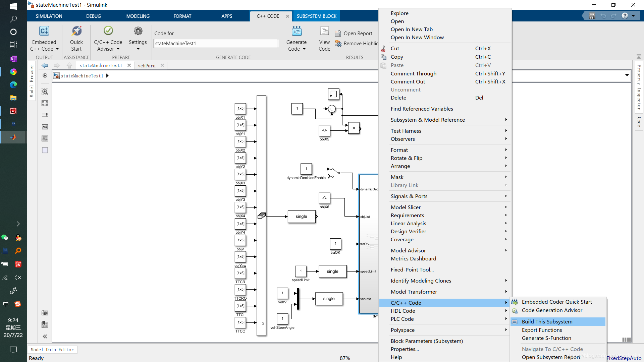Expand canvas dropdown arrow at right
This screenshot has width=644, height=362.
pos(627,75)
